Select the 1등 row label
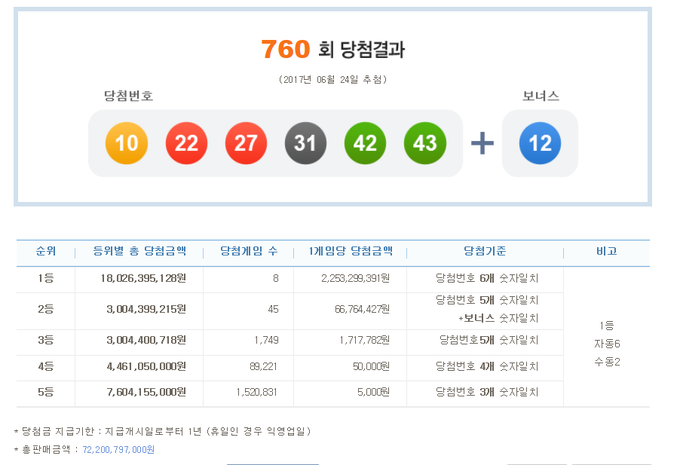The image size is (680, 465). (46, 277)
